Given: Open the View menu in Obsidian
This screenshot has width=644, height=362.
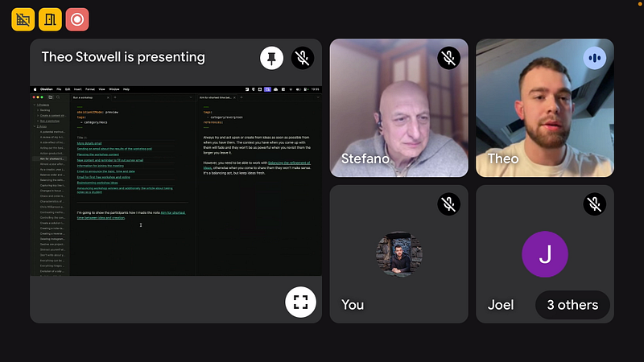Looking at the screenshot, I should [x=101, y=89].
